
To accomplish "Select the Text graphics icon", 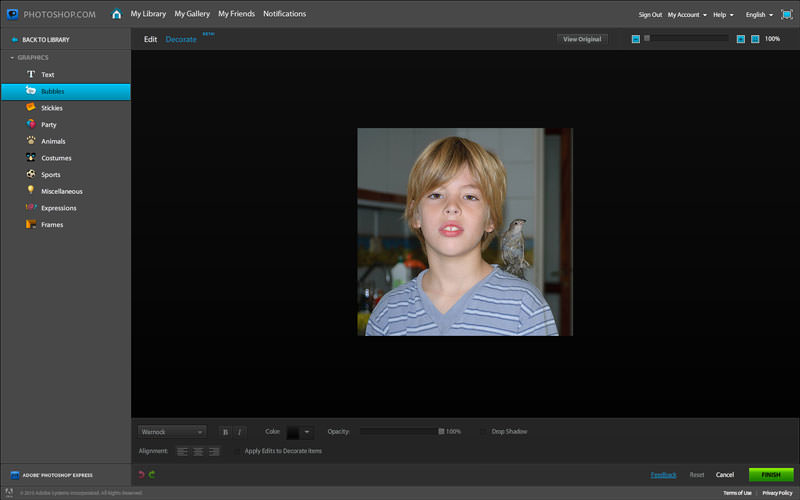I will (x=31, y=74).
